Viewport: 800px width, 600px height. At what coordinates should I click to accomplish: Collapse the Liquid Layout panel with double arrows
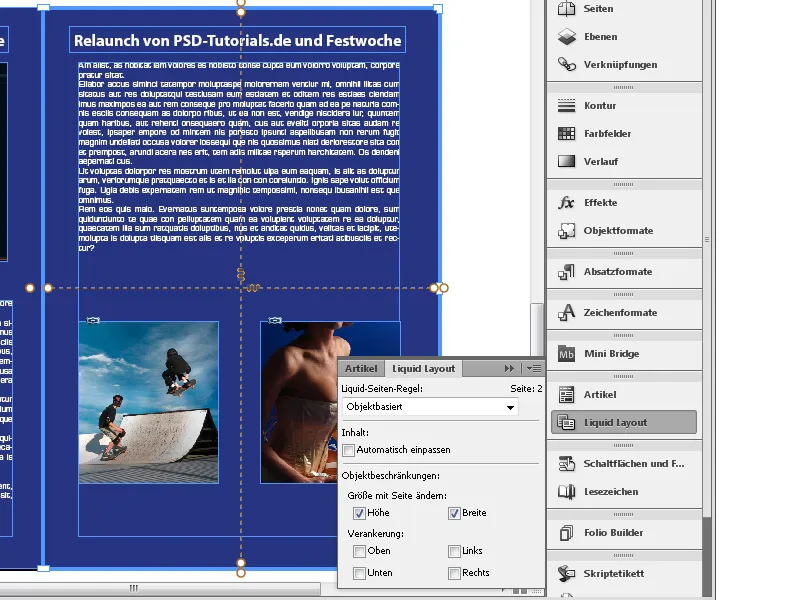pyautogui.click(x=509, y=368)
